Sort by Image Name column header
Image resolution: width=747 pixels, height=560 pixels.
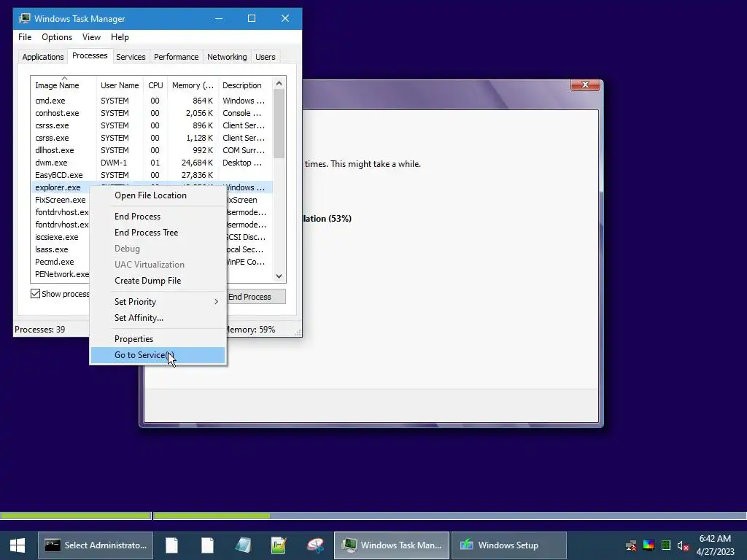63,85
